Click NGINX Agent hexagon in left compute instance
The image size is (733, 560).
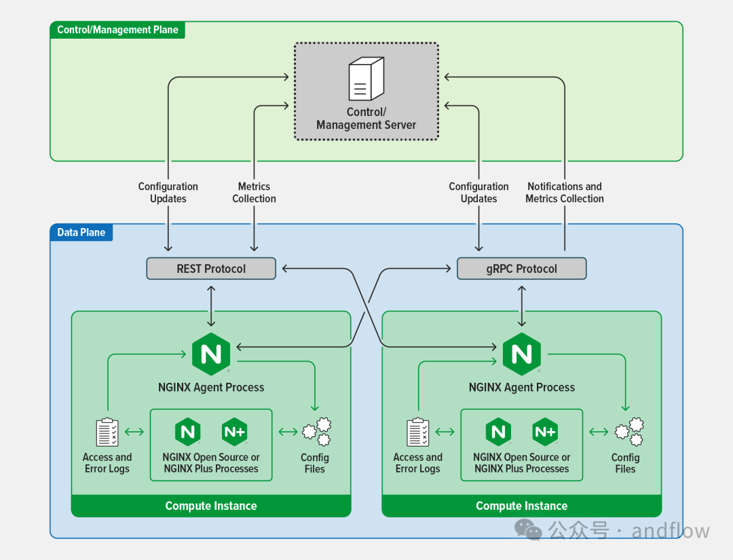[x=211, y=354]
